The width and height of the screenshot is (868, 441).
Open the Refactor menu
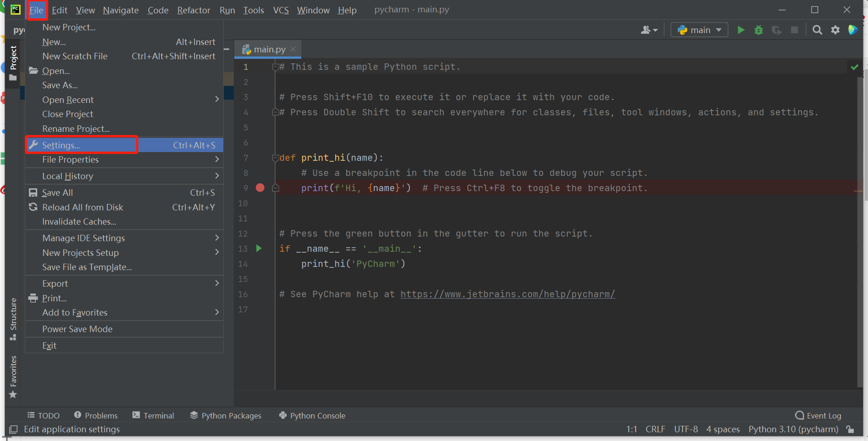194,10
